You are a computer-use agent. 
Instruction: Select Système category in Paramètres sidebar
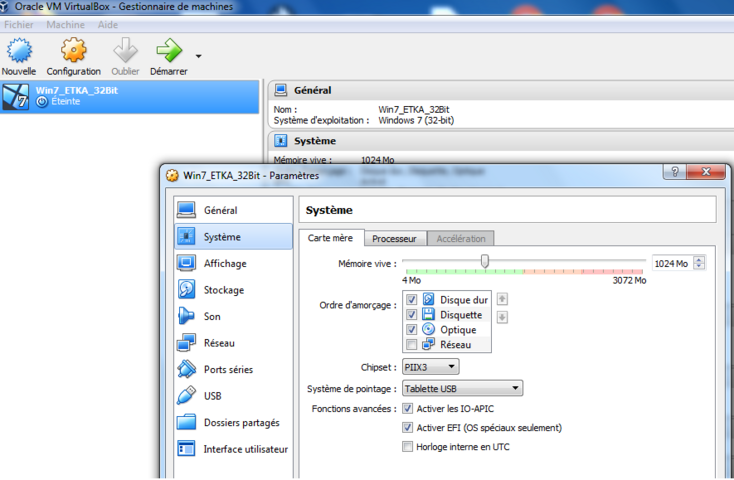[x=233, y=236]
